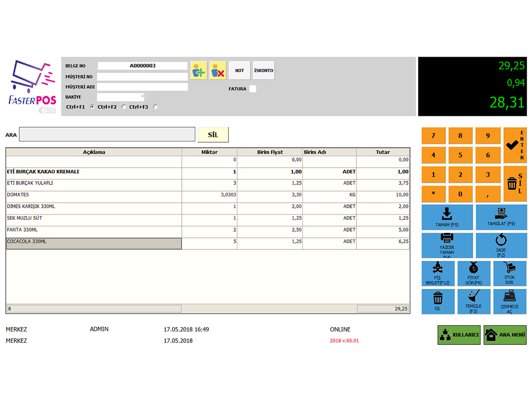Expand the BAKİYE dropdown
Viewport: 532px width, 399px height.
coord(142,97)
